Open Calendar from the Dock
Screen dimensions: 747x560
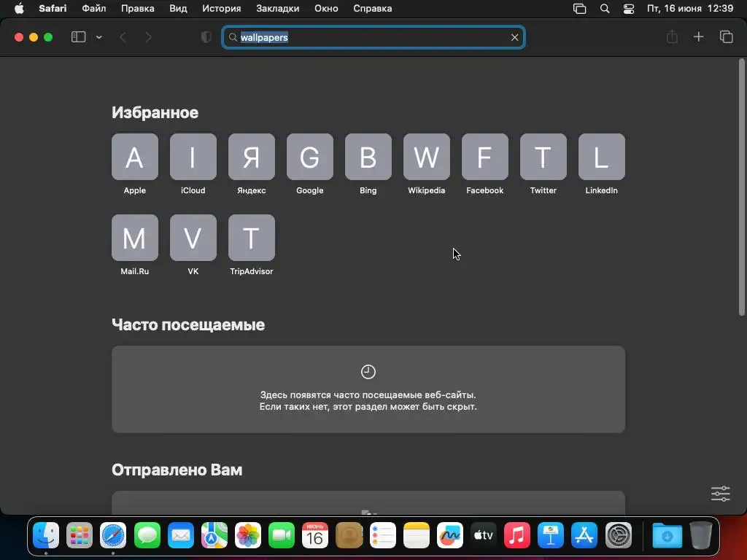click(315, 535)
